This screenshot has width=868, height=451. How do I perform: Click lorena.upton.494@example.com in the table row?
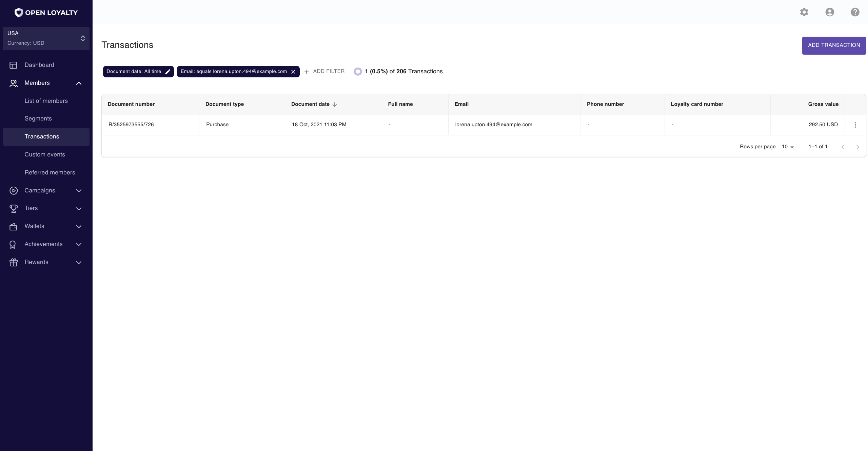tap(494, 125)
